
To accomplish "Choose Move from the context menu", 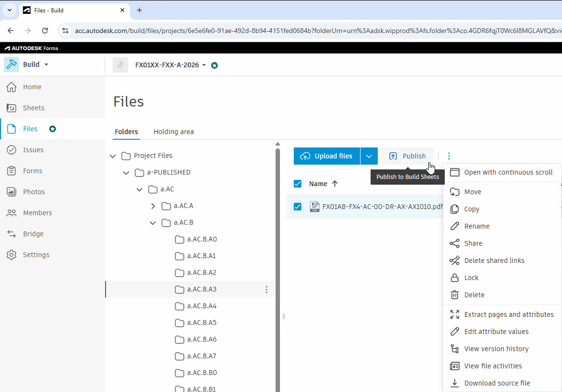I will pyautogui.click(x=502, y=192).
